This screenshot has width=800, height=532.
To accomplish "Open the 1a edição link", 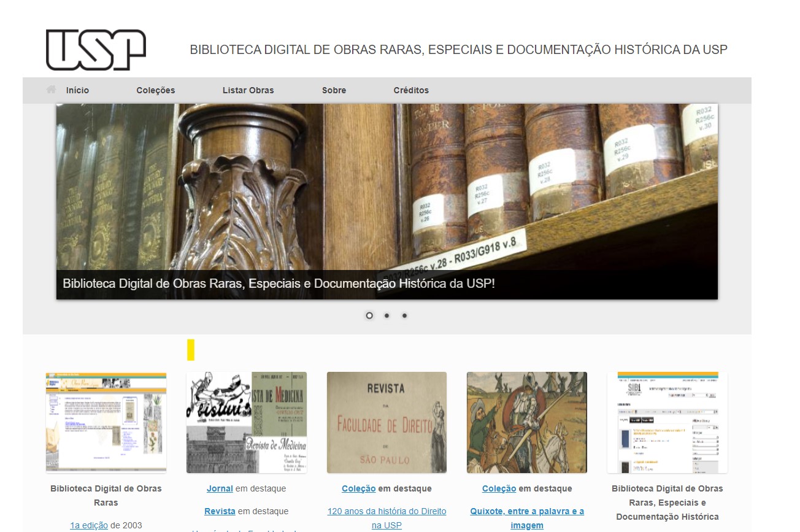I will (x=89, y=525).
